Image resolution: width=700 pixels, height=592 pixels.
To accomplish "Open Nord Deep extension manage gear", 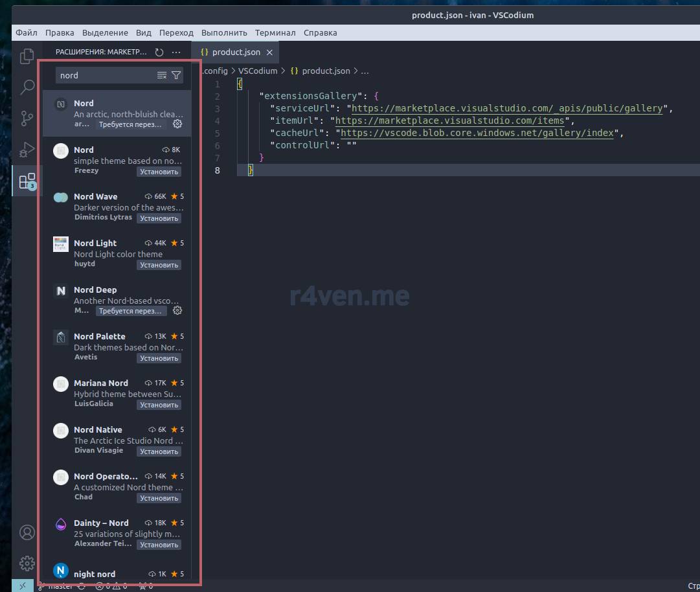I will pos(177,311).
